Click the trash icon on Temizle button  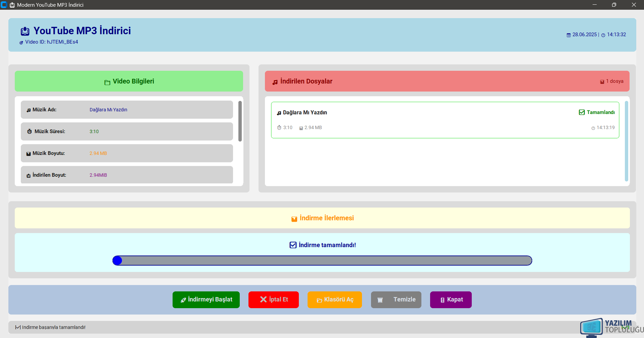coord(380,300)
